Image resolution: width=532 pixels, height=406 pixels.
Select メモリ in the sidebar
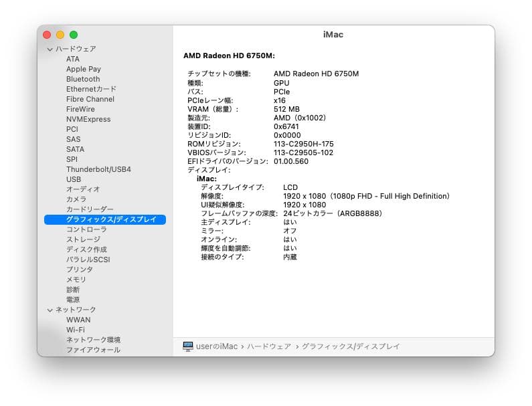click(x=76, y=280)
